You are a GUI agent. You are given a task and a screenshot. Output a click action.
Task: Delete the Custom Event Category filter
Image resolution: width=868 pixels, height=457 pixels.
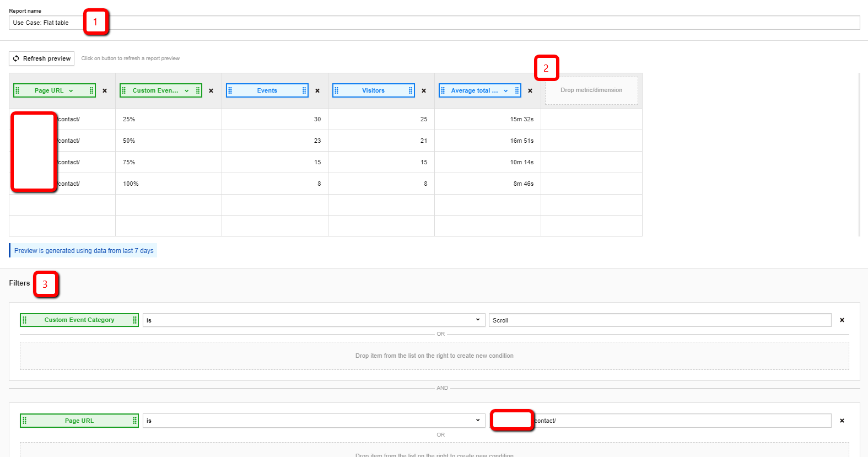(842, 320)
